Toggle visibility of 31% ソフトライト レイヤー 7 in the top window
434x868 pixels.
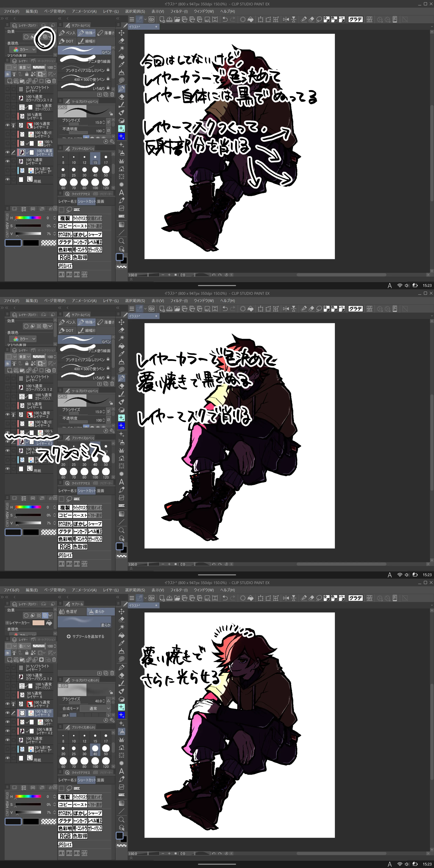tap(7, 89)
